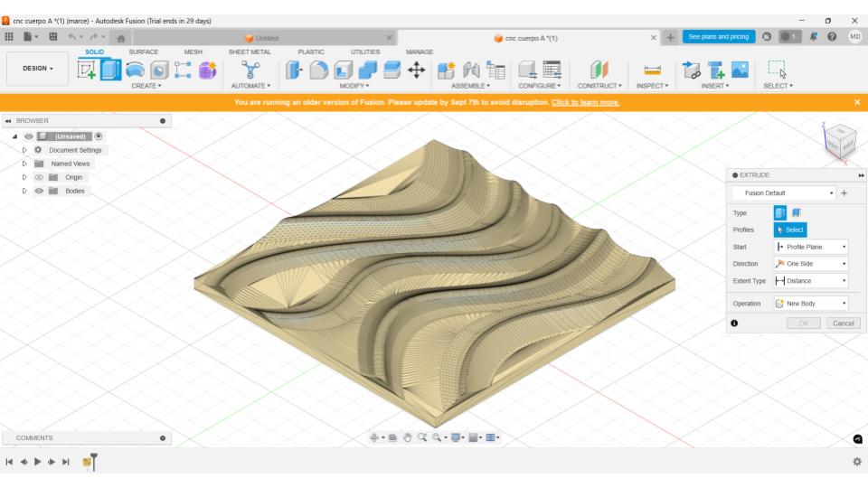Dismiss the orange update warning banner
Image resolution: width=868 pixels, height=488 pixels.
(857, 102)
